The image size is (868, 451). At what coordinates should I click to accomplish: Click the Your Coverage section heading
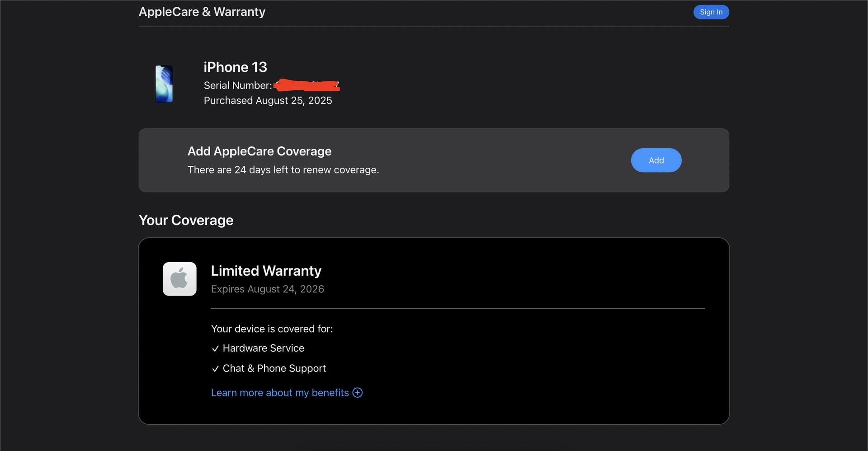tap(186, 220)
